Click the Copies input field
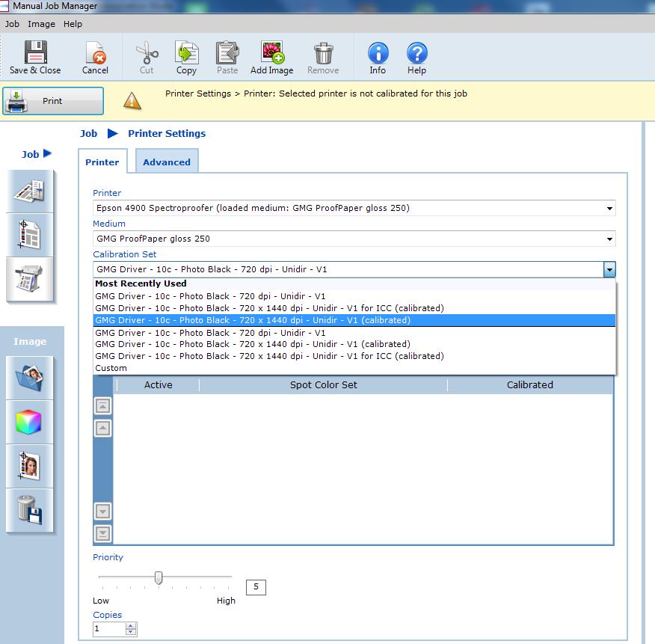 (x=109, y=629)
